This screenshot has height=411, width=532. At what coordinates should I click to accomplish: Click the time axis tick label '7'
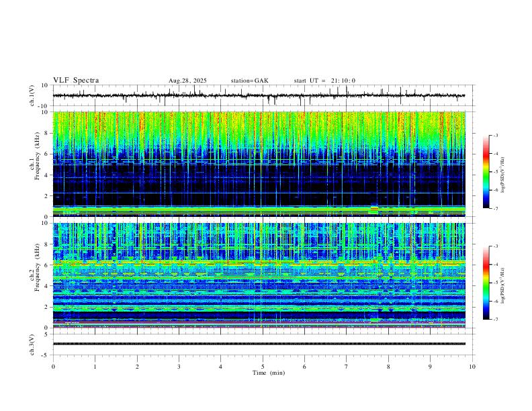pos(347,367)
